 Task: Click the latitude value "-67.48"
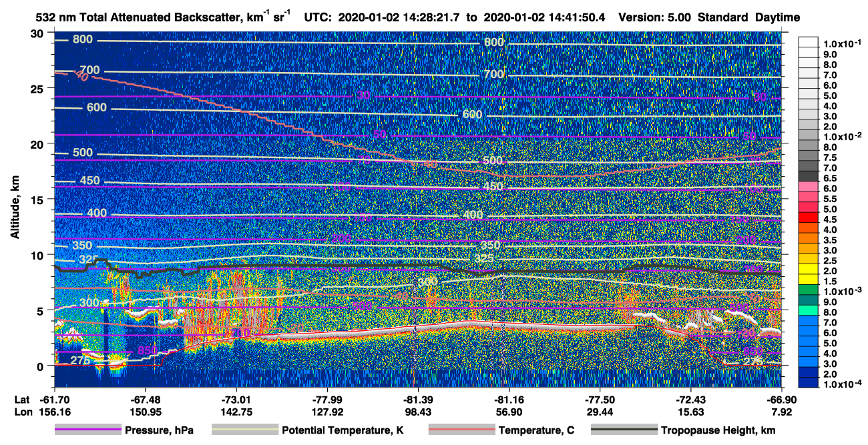tap(145, 400)
